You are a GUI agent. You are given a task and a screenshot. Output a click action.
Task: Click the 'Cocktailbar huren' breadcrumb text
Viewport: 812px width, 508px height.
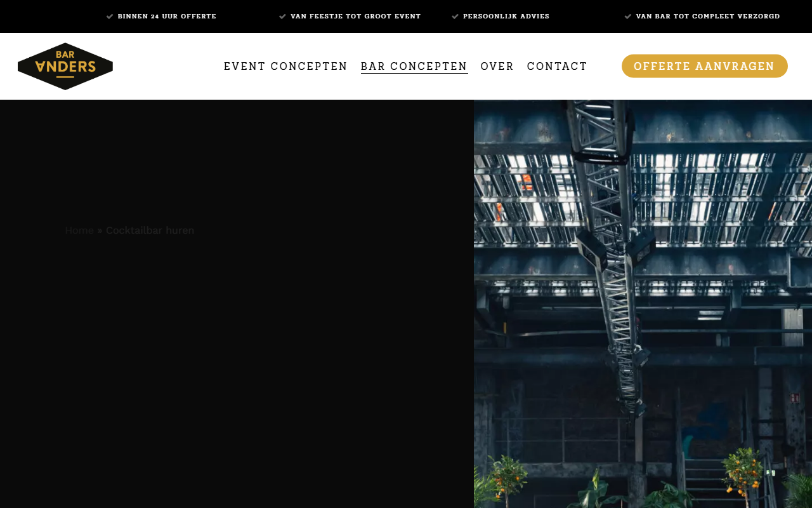[x=150, y=230]
